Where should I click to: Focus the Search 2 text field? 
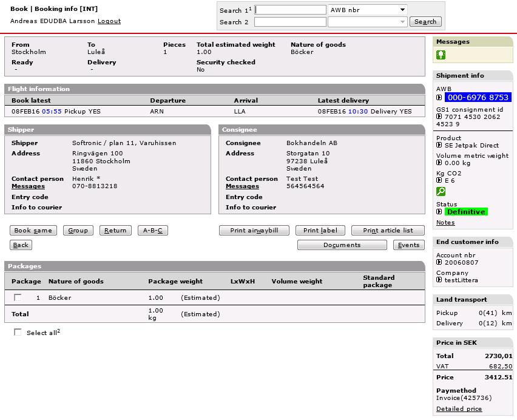290,22
